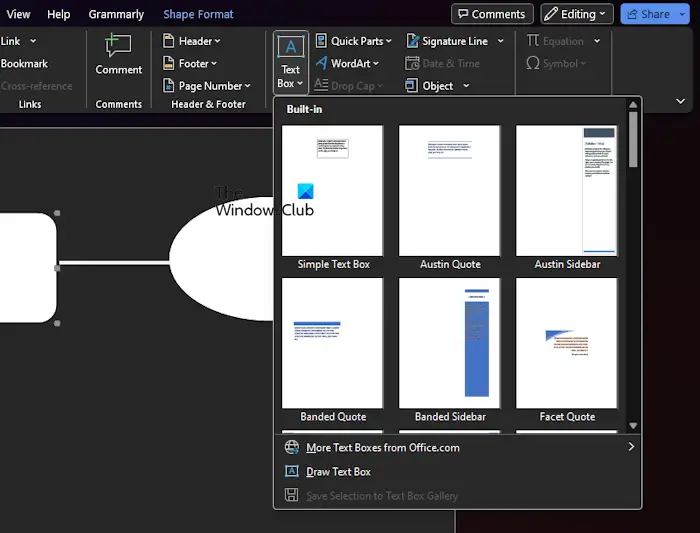This screenshot has width=700, height=533.
Task: Click the Object icon
Action: 412,85
